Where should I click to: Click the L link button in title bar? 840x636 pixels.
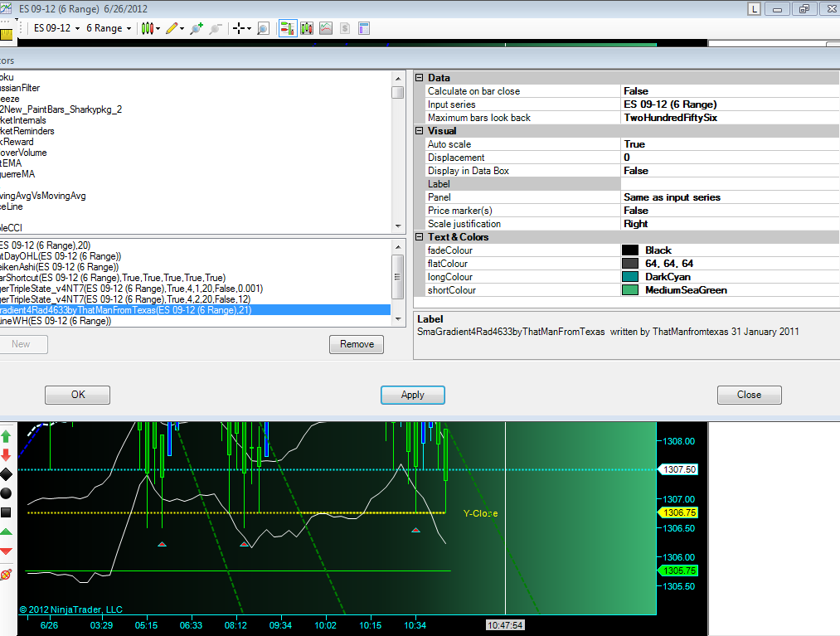754,9
